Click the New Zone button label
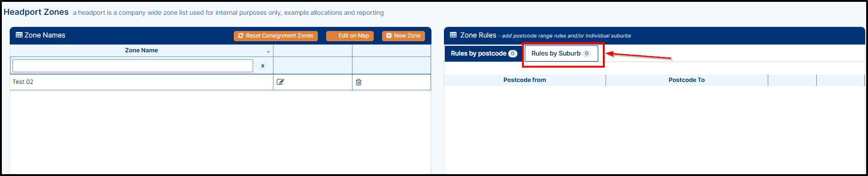The height and width of the screenshot is (176, 868). 407,36
